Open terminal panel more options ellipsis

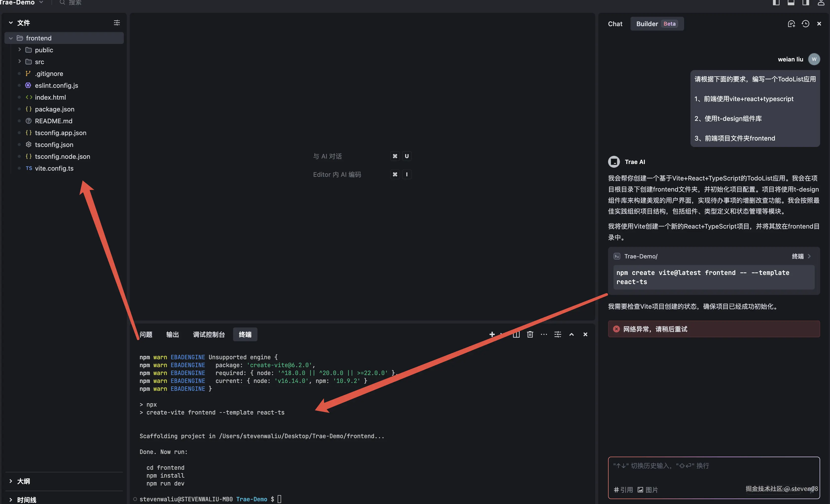(x=544, y=334)
